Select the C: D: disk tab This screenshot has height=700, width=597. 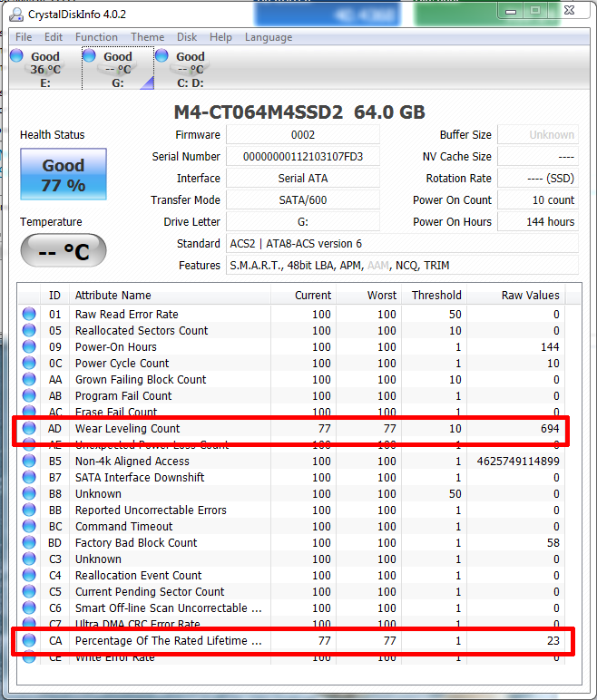191,68
